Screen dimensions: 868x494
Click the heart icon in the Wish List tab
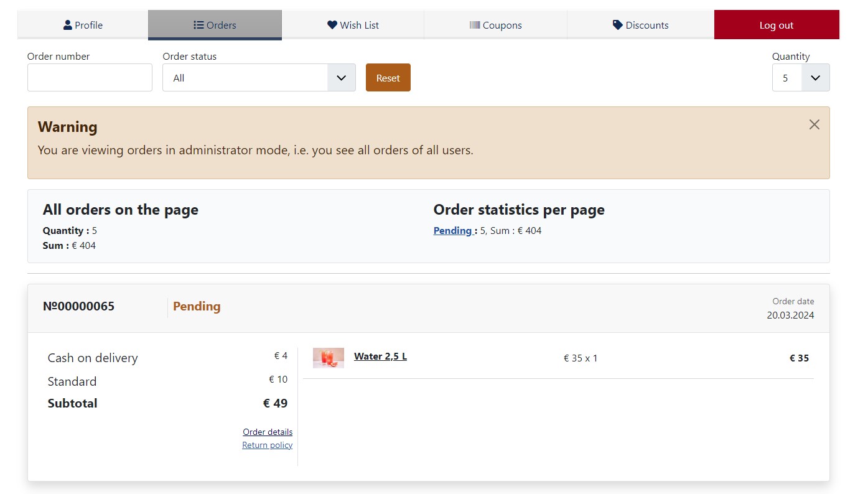332,25
